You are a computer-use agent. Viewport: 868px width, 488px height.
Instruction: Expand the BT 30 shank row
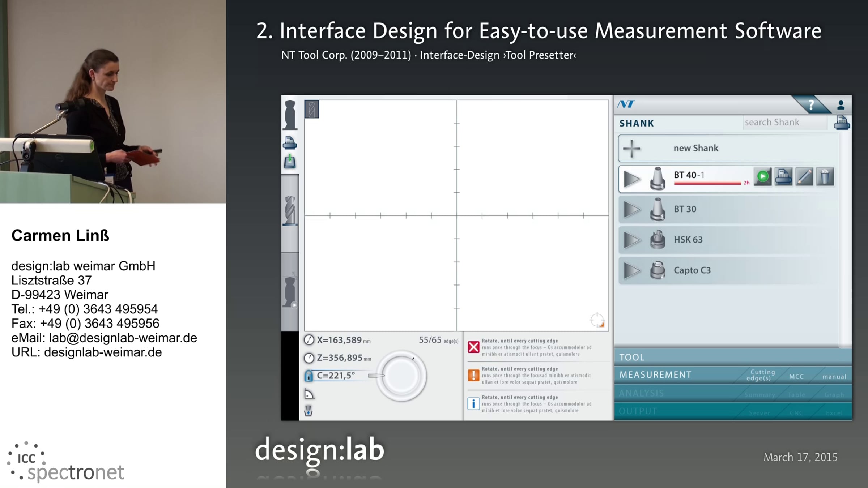click(x=632, y=210)
